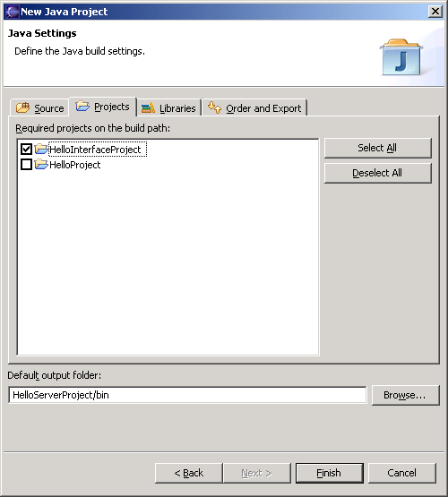
Task: Open the Libraries tab
Action: coord(168,108)
